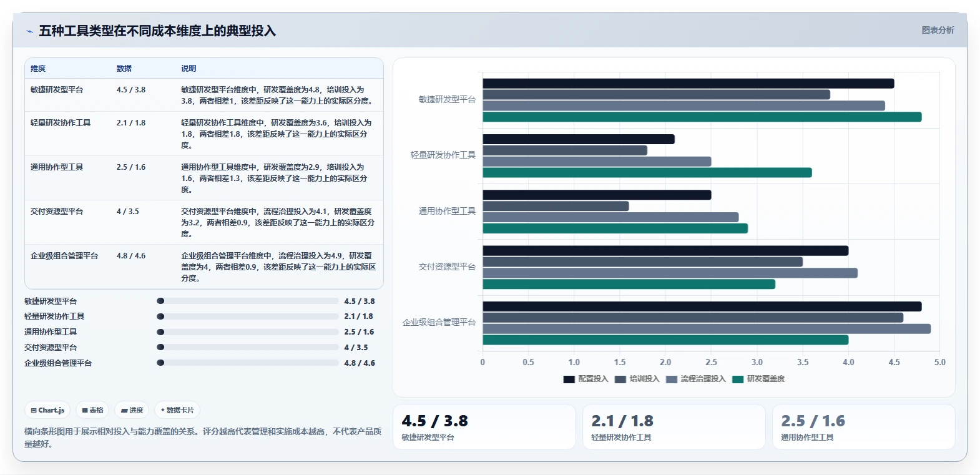The height and width of the screenshot is (475, 980).
Task: Select the 企业级组合管理平台 table row name
Action: pos(64,256)
